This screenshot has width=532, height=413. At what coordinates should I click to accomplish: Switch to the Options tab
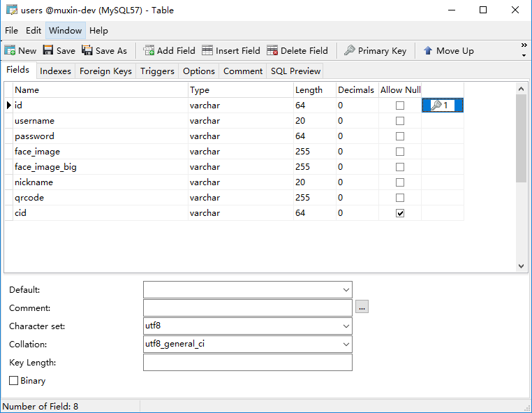coord(199,71)
